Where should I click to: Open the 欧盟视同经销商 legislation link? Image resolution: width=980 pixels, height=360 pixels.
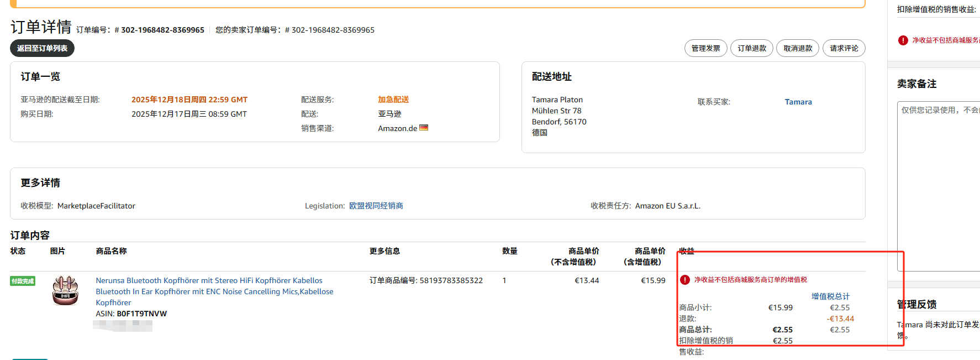376,206
